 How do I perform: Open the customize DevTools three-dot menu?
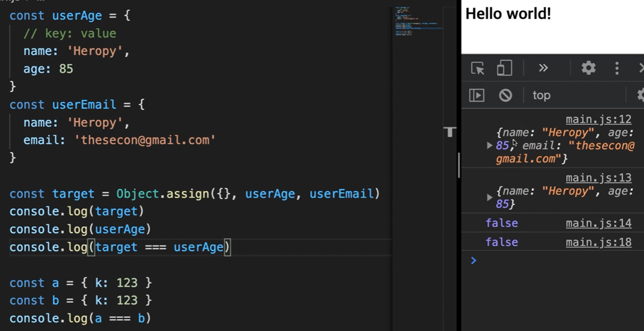click(x=616, y=68)
